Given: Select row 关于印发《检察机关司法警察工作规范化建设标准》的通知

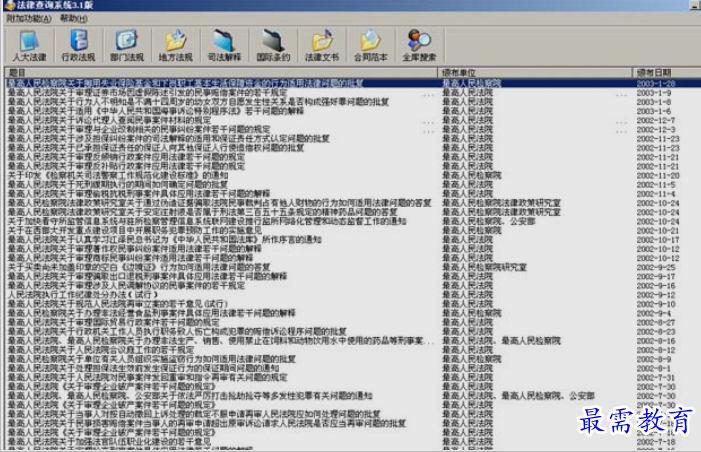Looking at the screenshot, I should click(x=352, y=175).
